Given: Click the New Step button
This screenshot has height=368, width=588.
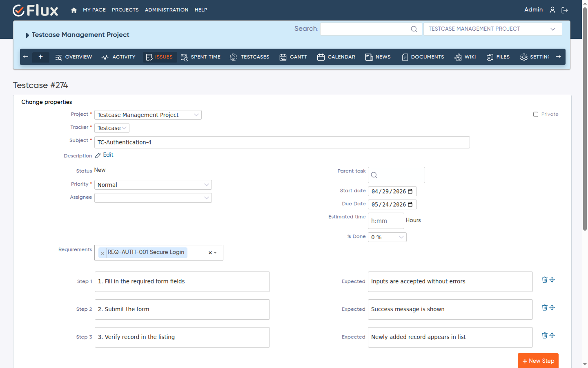Looking at the screenshot, I should [538, 361].
